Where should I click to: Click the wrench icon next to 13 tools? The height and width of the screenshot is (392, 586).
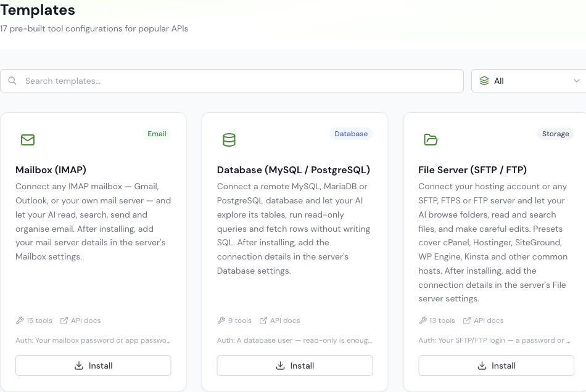[x=423, y=321]
